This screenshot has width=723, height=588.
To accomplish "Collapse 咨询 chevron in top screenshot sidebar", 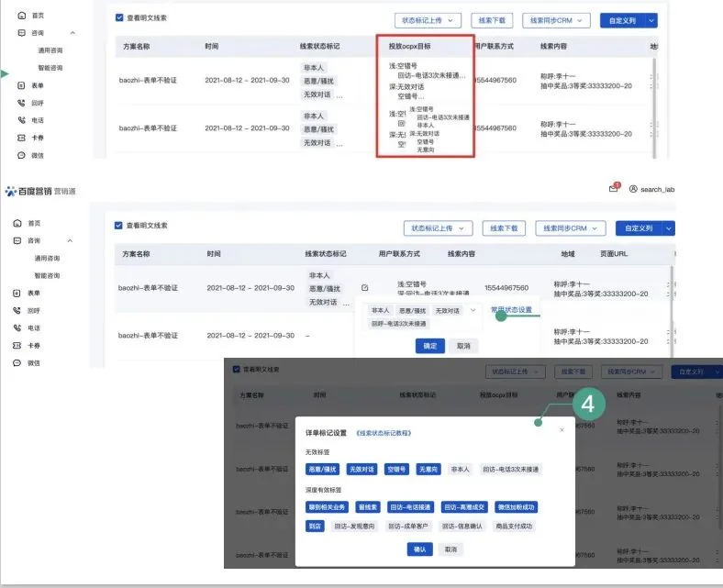I will point(72,33).
